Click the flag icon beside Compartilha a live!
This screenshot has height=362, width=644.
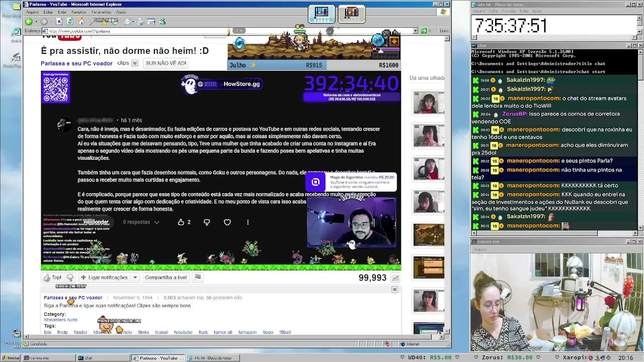pos(198,277)
